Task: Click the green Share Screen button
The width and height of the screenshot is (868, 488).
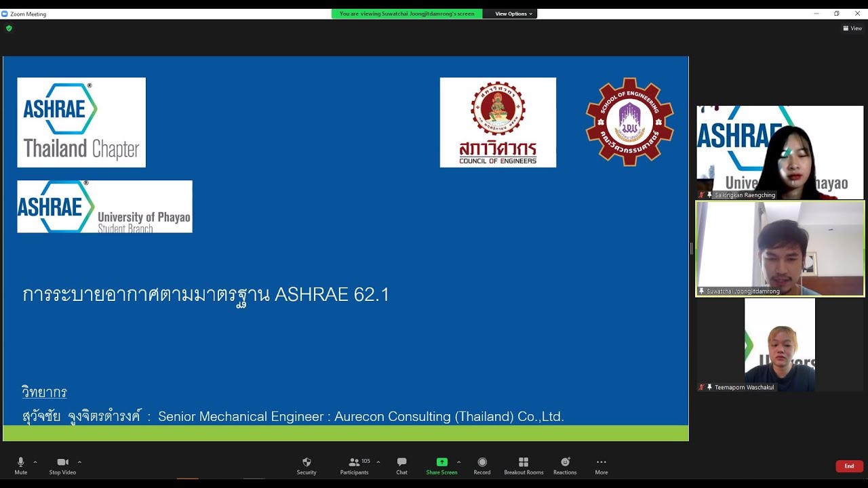Action: (442, 466)
